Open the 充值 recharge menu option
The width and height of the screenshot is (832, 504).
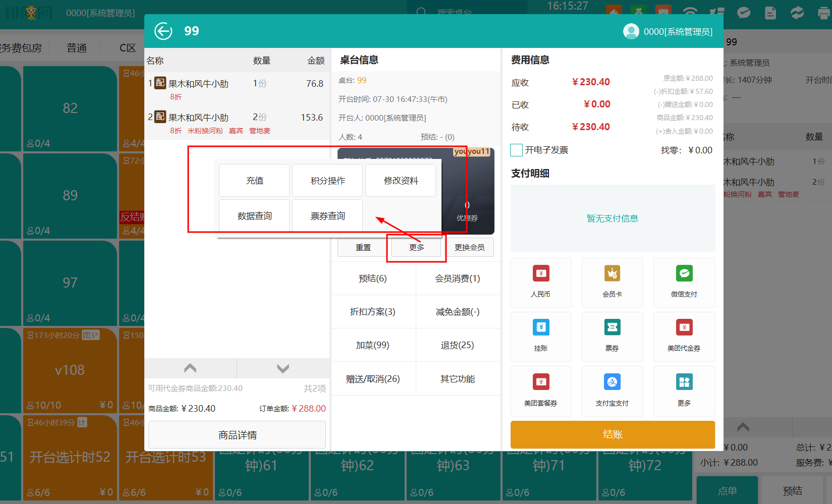click(254, 181)
